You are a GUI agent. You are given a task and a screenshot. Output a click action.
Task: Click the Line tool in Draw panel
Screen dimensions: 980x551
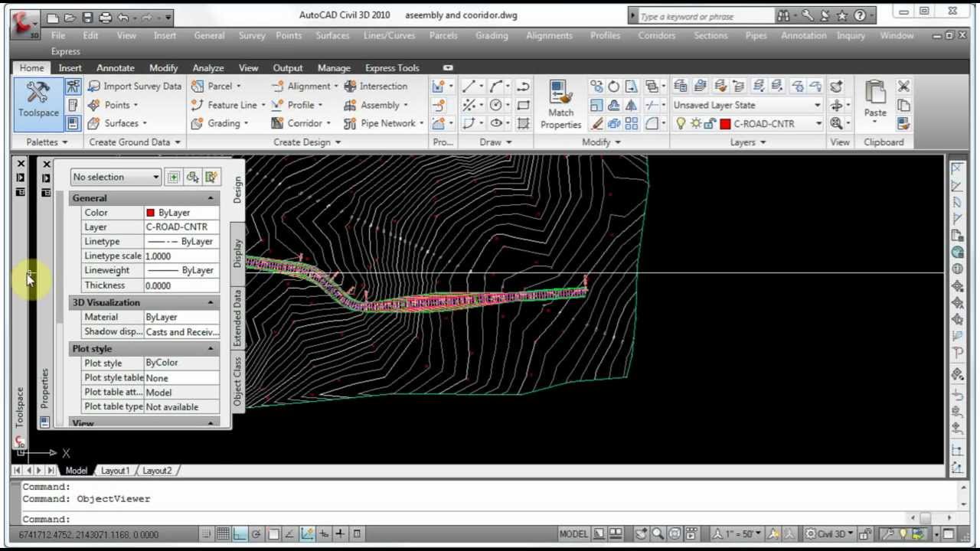click(x=469, y=86)
